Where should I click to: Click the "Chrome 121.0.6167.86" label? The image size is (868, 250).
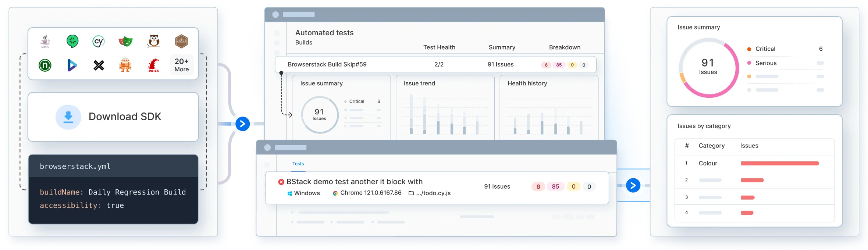point(371,193)
